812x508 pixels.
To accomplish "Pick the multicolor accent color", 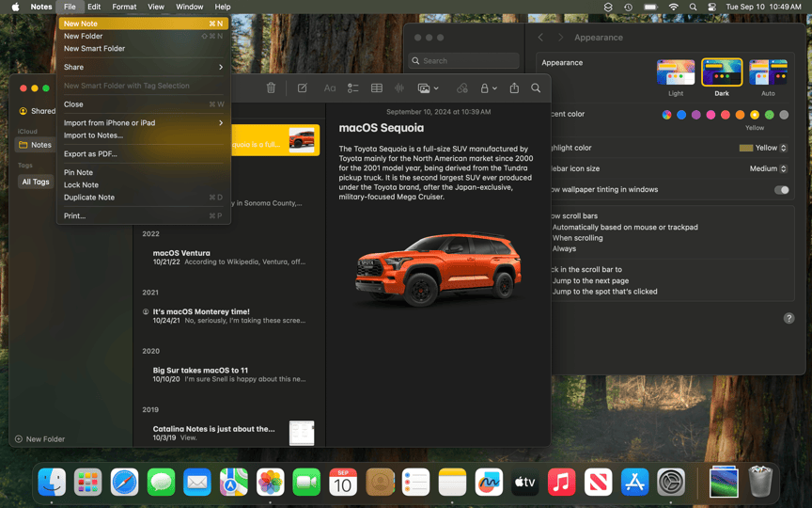I will coord(666,115).
